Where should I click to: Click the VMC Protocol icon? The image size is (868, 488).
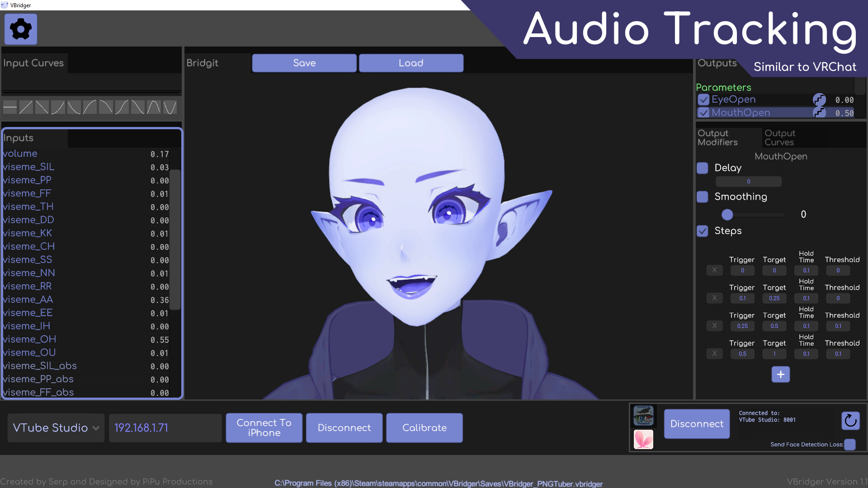[643, 417]
